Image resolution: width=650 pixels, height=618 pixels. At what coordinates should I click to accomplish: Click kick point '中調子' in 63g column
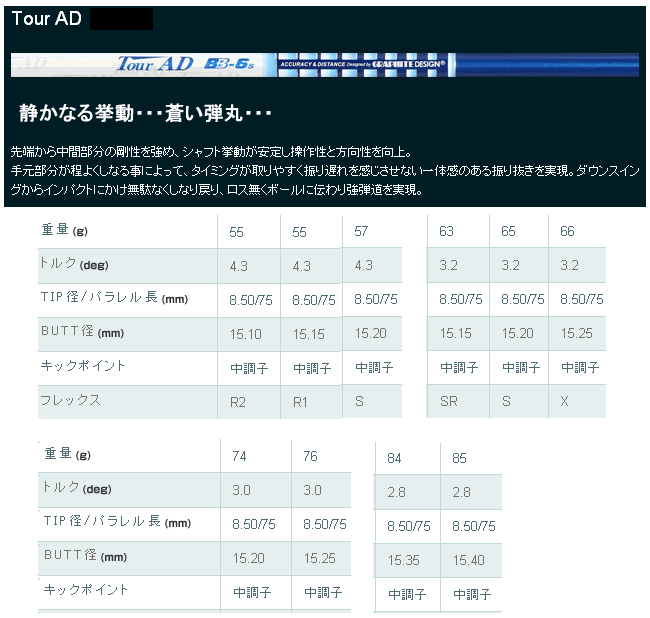click(x=459, y=367)
